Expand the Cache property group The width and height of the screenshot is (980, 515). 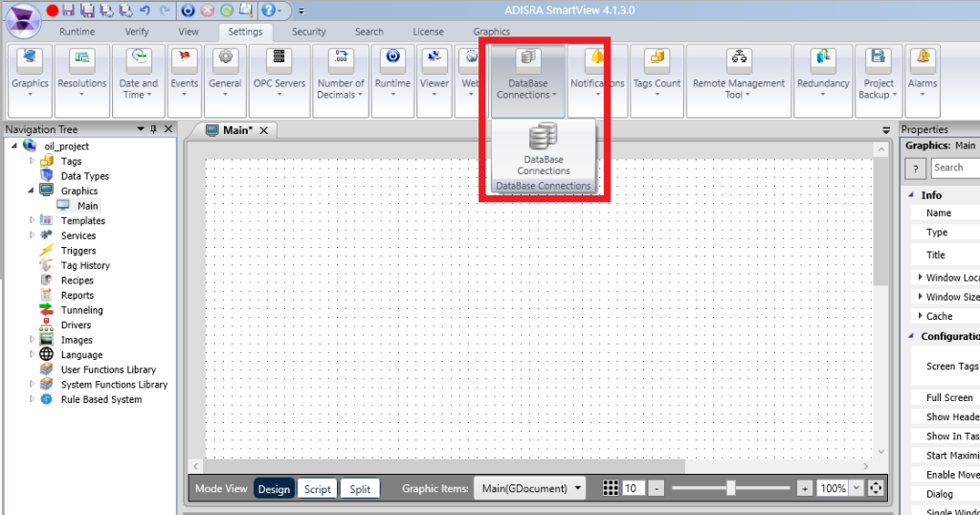click(x=920, y=316)
